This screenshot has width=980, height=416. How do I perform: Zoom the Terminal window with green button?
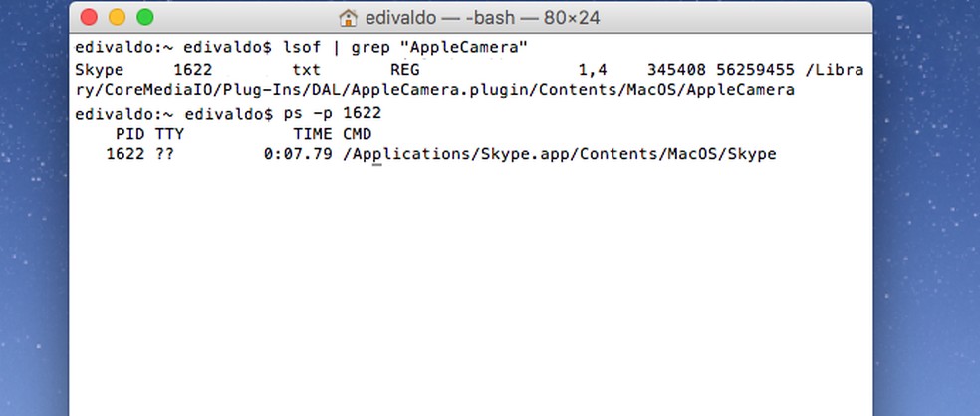point(145,17)
